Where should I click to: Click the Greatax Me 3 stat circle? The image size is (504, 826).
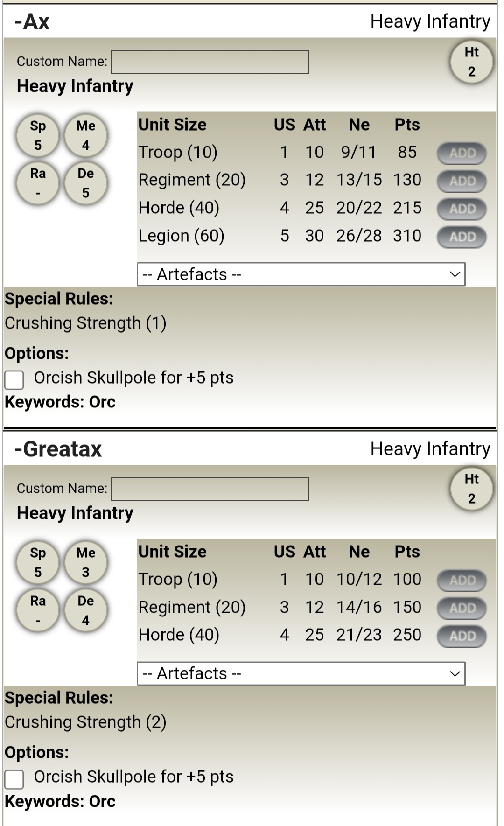tap(85, 562)
